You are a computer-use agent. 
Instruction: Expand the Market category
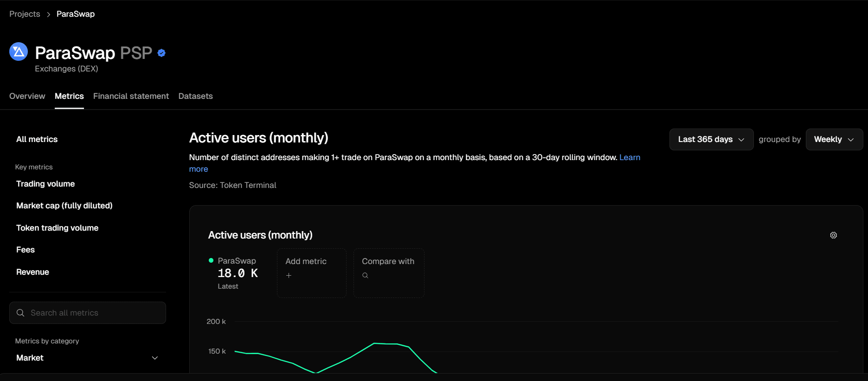point(87,358)
